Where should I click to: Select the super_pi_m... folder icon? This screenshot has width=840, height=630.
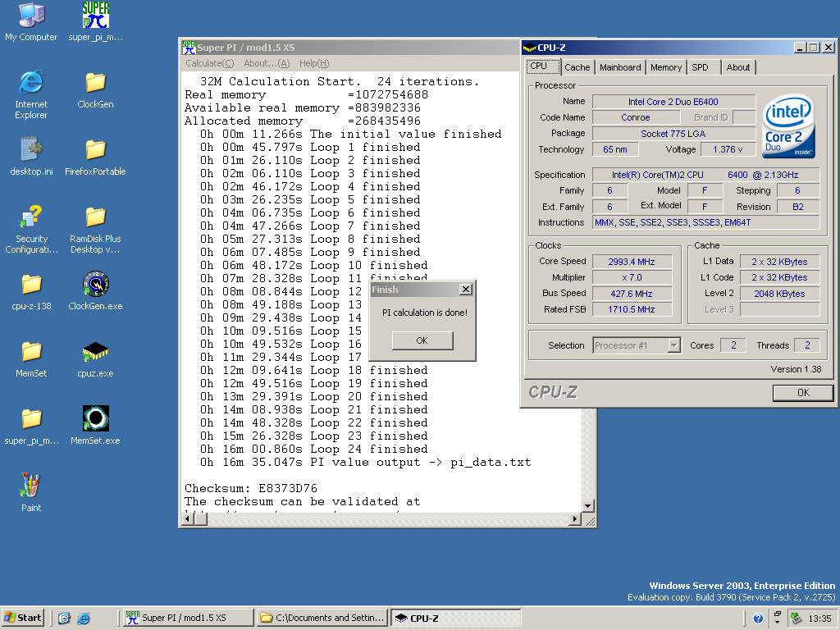[x=31, y=426]
